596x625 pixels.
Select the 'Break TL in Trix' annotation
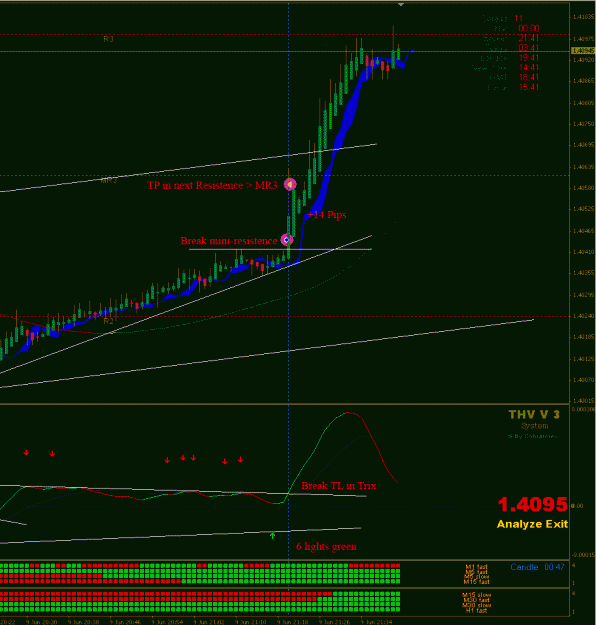[338, 485]
